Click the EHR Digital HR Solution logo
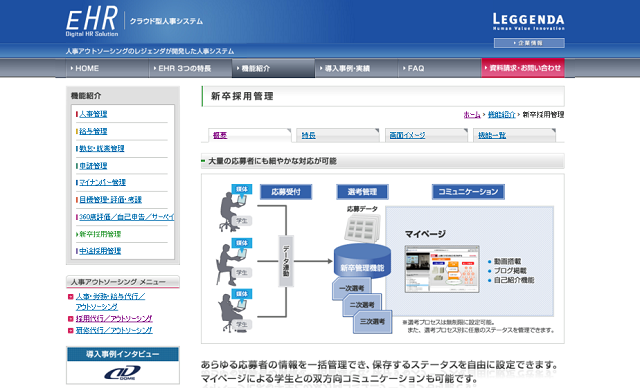 [92, 22]
